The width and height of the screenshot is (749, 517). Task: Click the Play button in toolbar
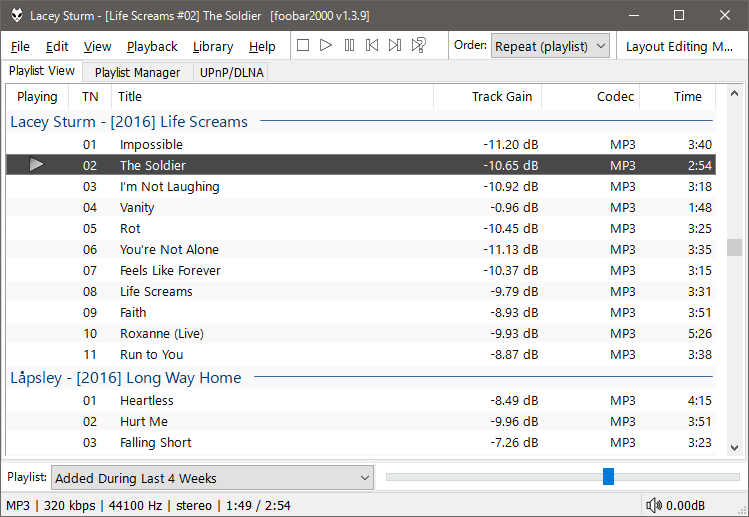326,45
